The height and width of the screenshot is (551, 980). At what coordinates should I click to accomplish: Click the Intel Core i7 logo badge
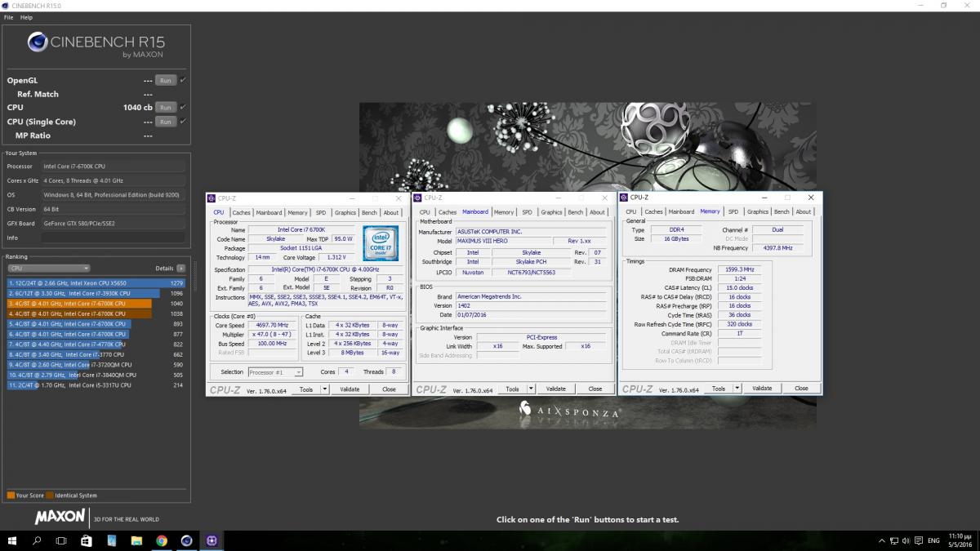click(x=380, y=243)
